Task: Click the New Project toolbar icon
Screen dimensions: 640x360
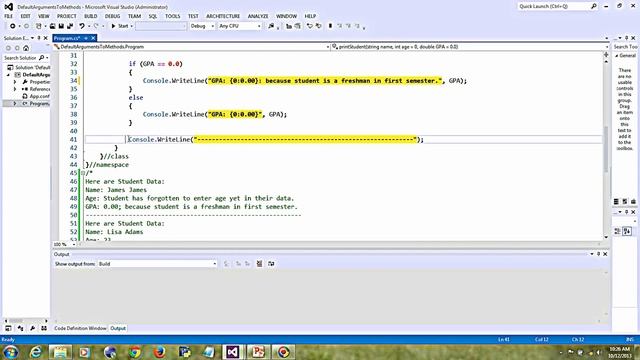Action: pyautogui.click(x=38, y=26)
